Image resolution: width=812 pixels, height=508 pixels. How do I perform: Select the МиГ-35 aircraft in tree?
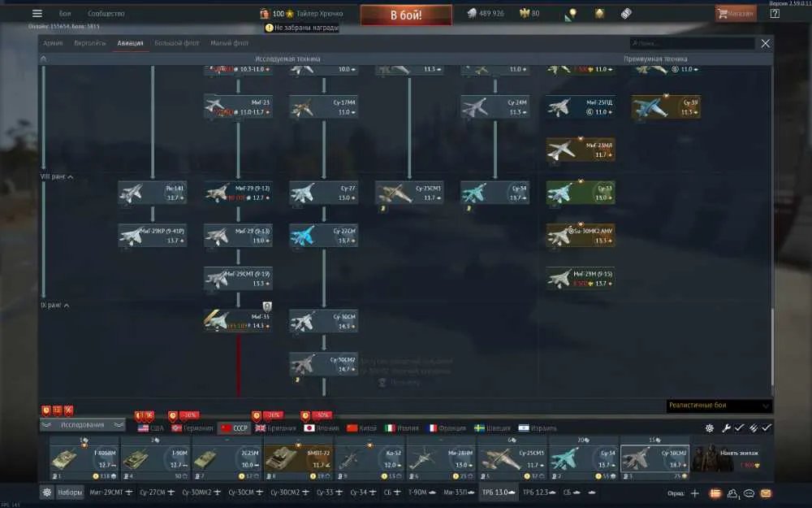tap(238, 321)
